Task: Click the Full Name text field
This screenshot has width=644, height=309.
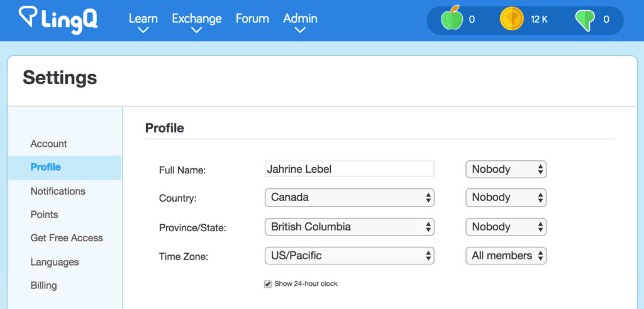Action: click(x=349, y=169)
